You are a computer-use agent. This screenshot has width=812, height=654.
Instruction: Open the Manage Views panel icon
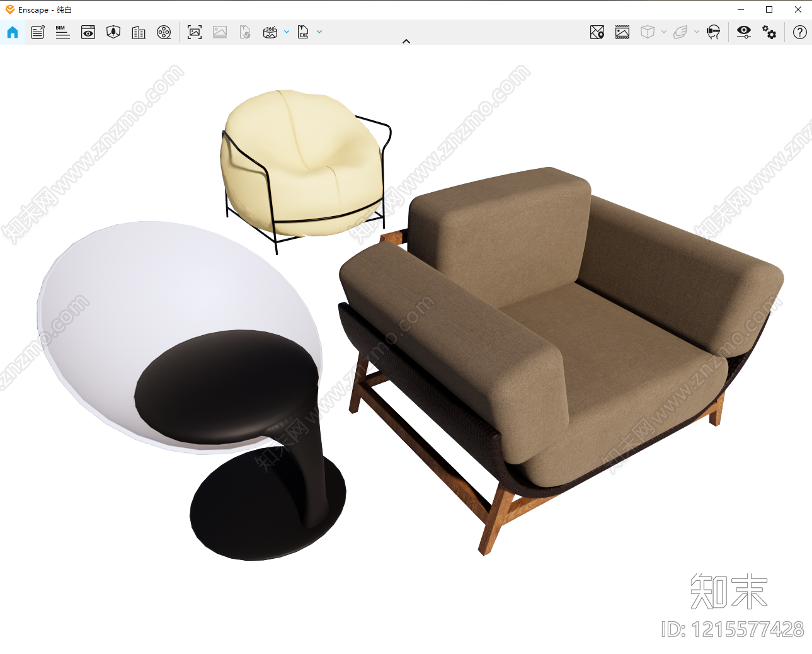click(88, 32)
